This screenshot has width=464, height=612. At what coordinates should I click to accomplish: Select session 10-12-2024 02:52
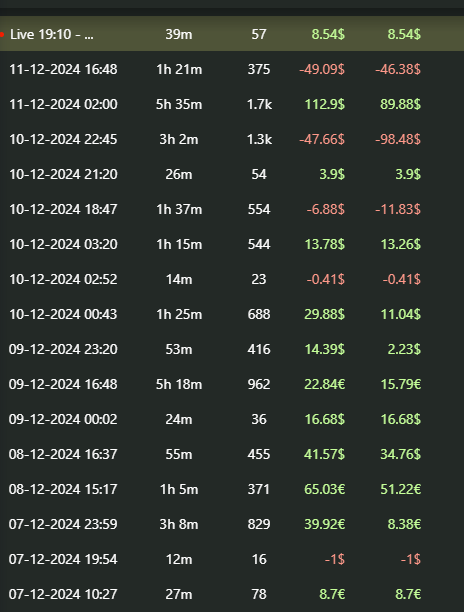232,279
